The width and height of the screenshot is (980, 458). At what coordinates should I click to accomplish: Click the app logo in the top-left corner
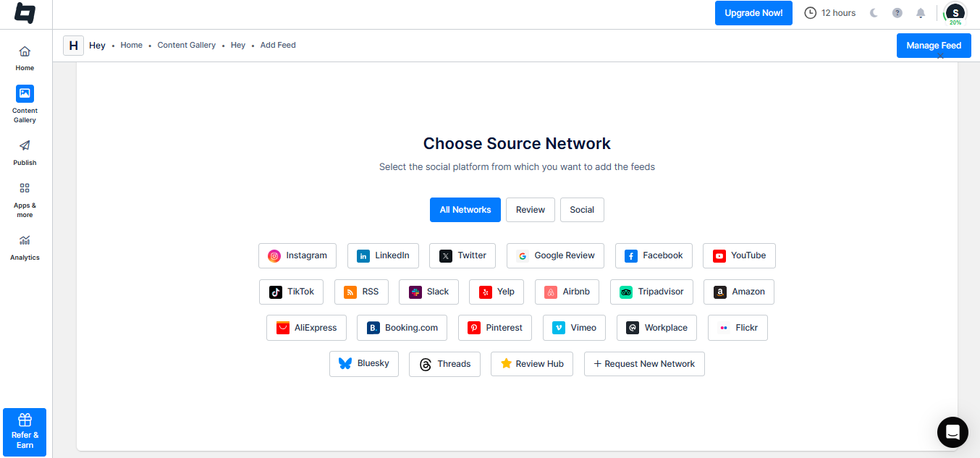25,13
